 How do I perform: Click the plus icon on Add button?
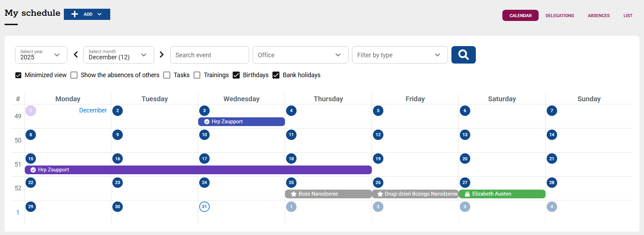click(x=75, y=14)
